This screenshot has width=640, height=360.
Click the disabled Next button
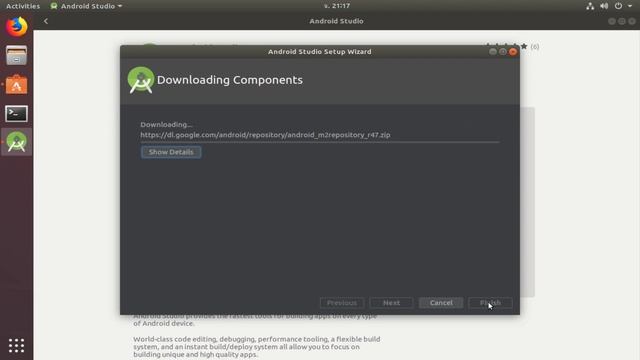tap(391, 303)
